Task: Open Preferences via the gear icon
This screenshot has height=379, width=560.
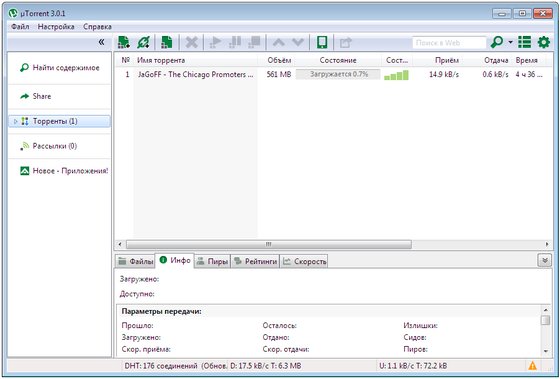Action: point(544,42)
